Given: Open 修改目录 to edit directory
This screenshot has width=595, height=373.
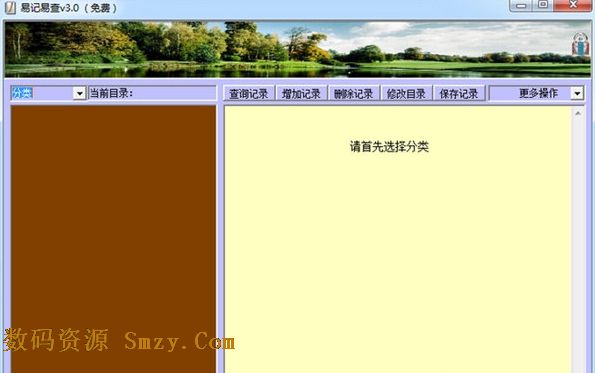Looking at the screenshot, I should (406, 94).
